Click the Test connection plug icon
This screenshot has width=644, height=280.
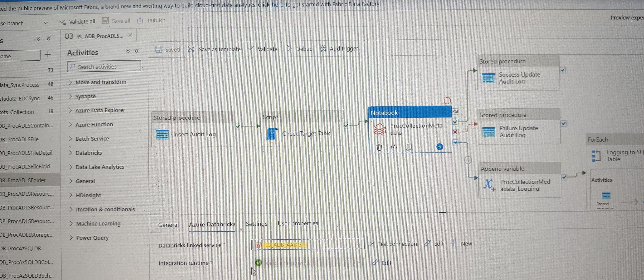(x=371, y=243)
